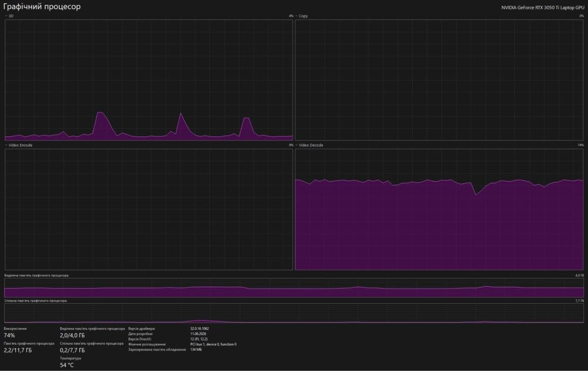Click the 'Версія драйвера:' label

(142, 329)
